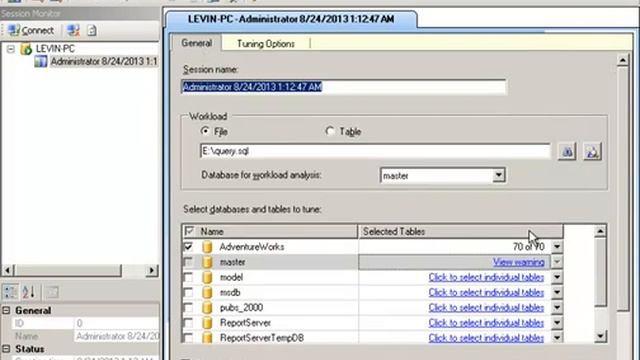Click the browse for workload file icon
Screen dimensions: 640x360
pyautogui.click(x=567, y=151)
